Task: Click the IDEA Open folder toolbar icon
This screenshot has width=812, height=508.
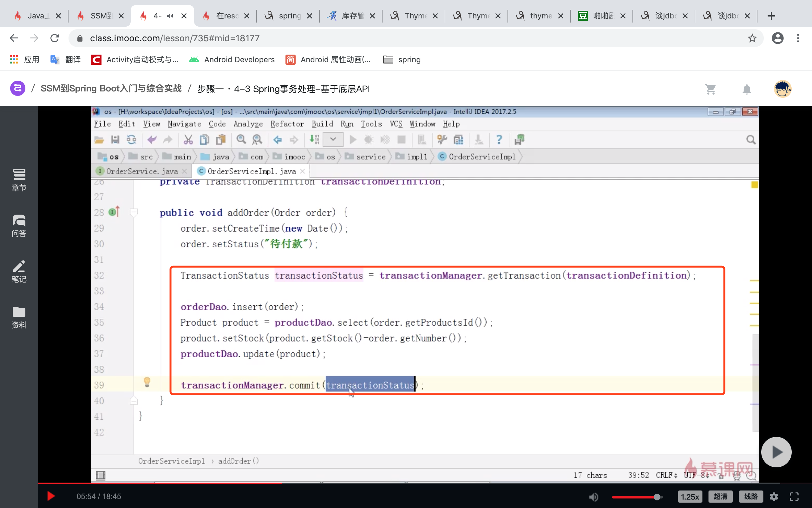Action: [x=99, y=139]
